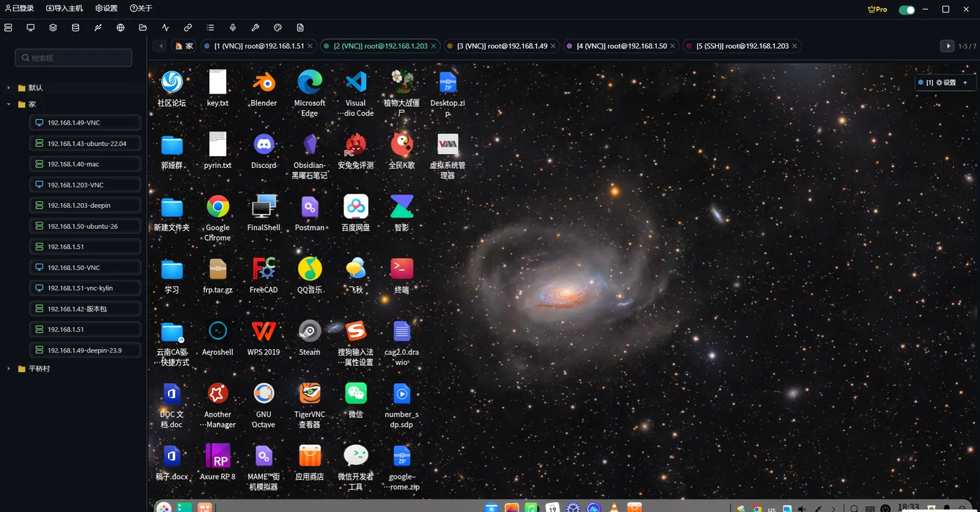Click the 已登录 account button
This screenshot has width=980, height=512.
click(x=19, y=8)
